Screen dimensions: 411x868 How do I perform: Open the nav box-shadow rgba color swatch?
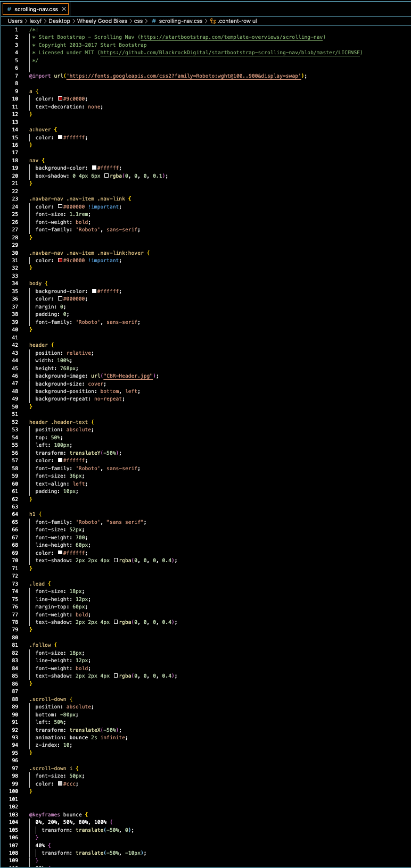coord(106,176)
